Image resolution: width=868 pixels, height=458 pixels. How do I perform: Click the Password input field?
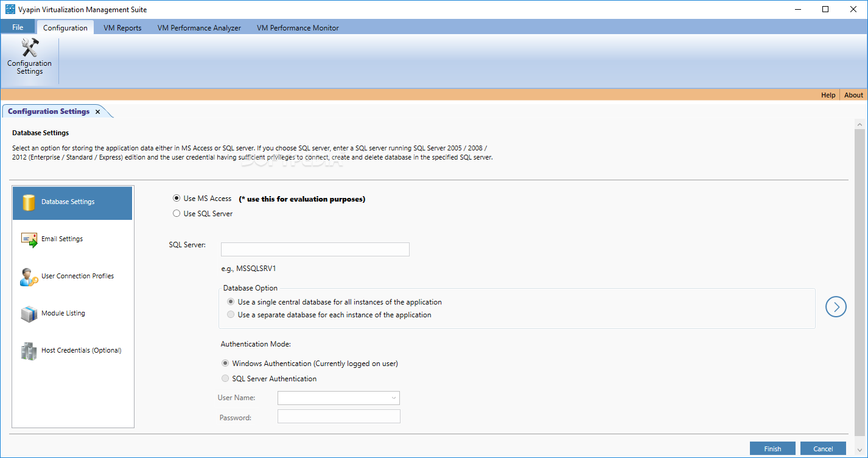coord(339,417)
